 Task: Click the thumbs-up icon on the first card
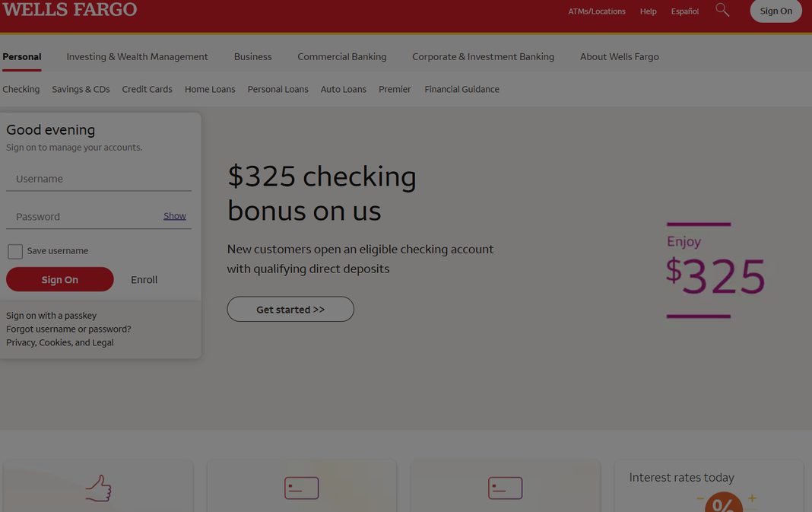98,488
